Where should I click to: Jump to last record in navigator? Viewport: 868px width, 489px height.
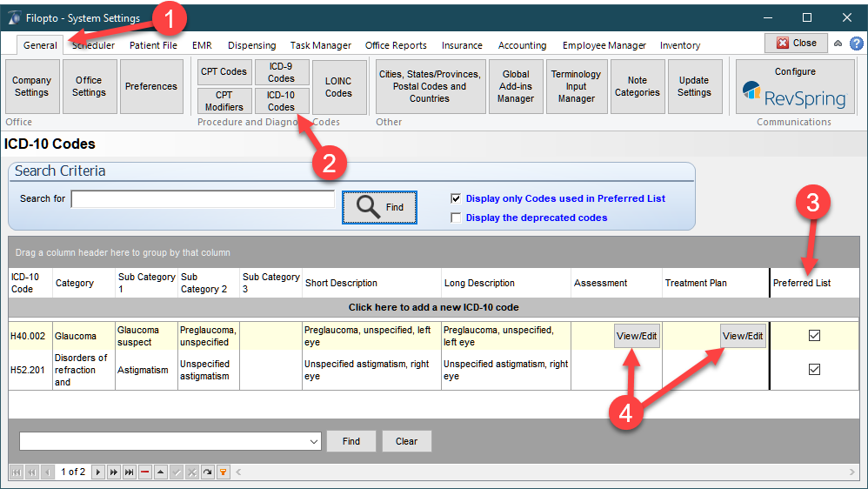point(130,472)
